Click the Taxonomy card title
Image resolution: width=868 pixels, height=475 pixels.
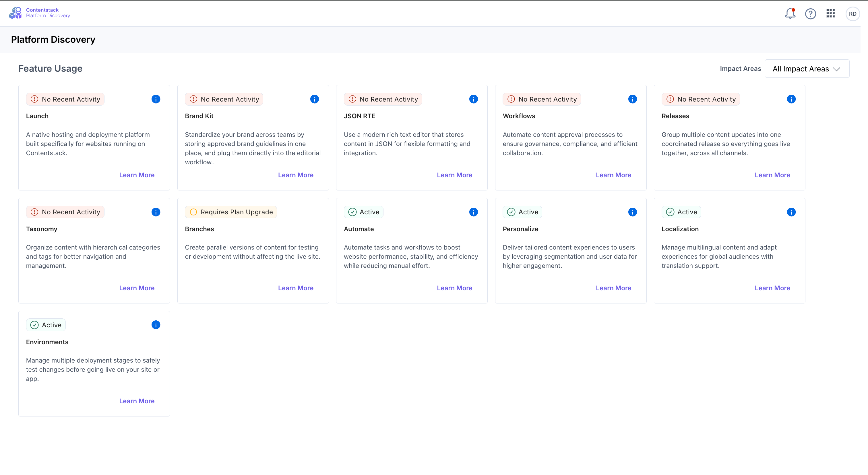point(42,229)
